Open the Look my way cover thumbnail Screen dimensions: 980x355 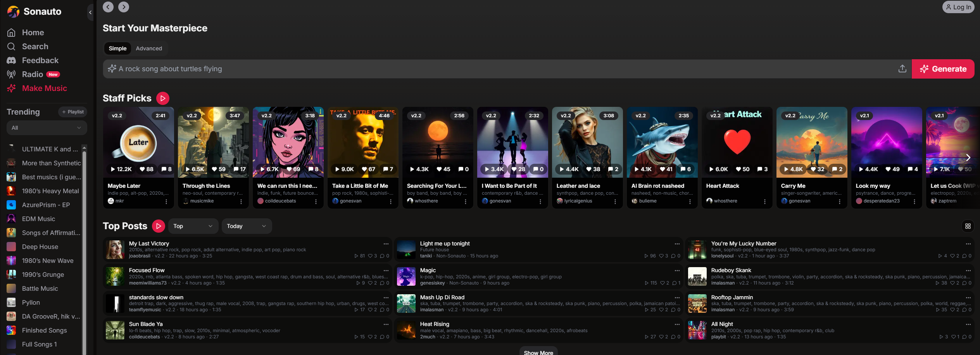click(x=887, y=142)
